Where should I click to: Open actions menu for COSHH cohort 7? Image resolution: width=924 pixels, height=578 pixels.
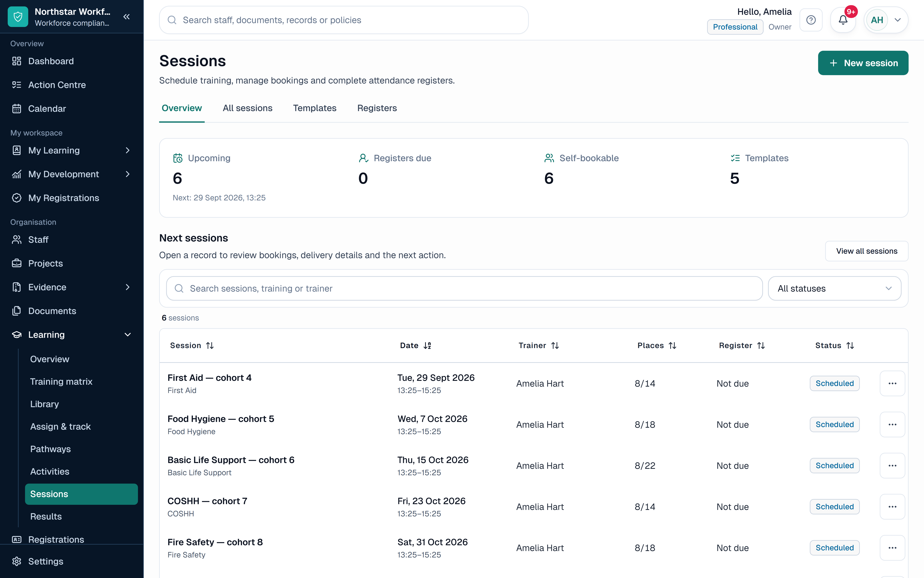(892, 507)
